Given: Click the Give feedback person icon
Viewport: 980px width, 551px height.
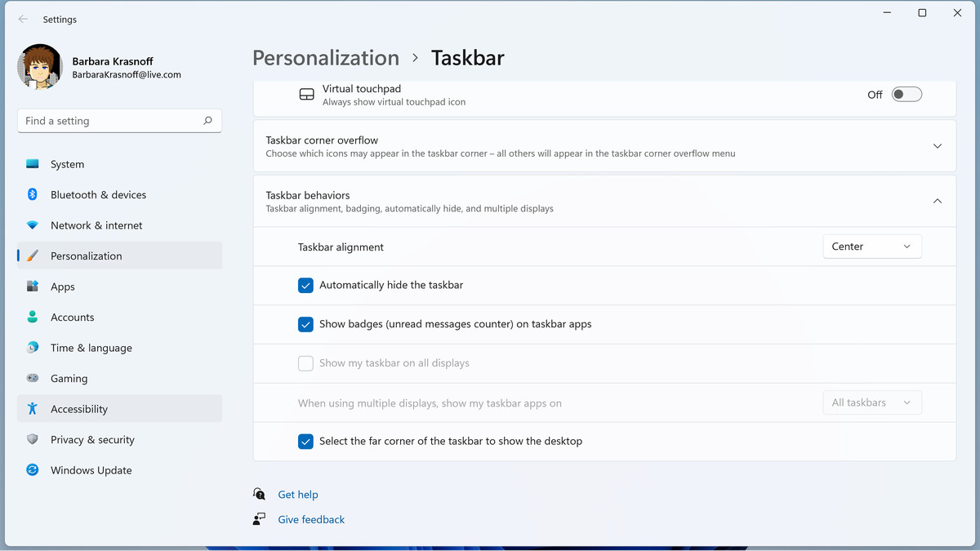Looking at the screenshot, I should [259, 519].
